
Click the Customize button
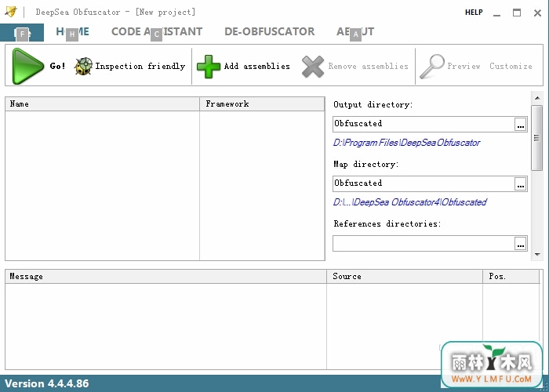point(511,66)
